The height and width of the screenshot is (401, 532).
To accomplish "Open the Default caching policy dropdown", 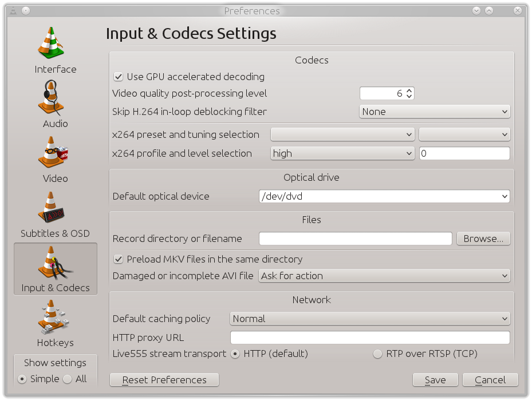I will click(x=370, y=319).
